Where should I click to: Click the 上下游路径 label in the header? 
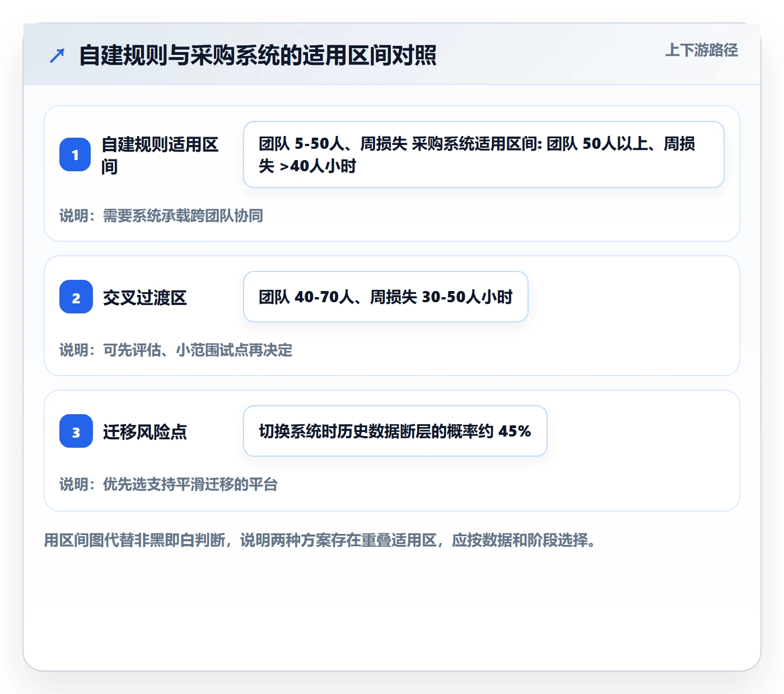pyautogui.click(x=702, y=50)
